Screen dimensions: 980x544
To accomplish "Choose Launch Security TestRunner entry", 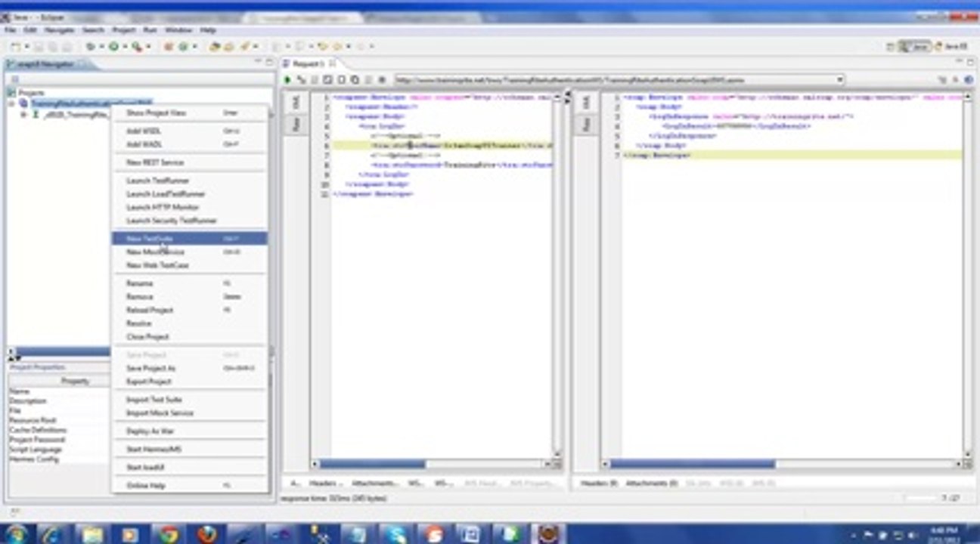I will (x=189, y=221).
